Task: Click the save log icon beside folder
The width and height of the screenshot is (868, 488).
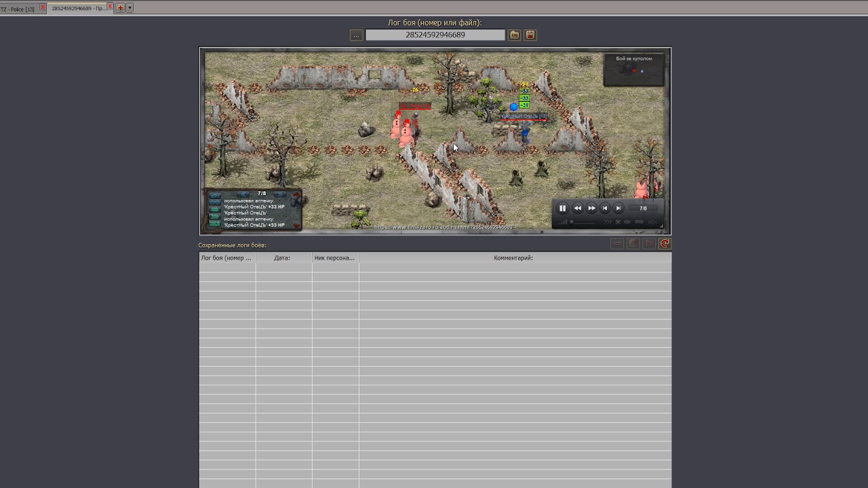Action: click(530, 35)
